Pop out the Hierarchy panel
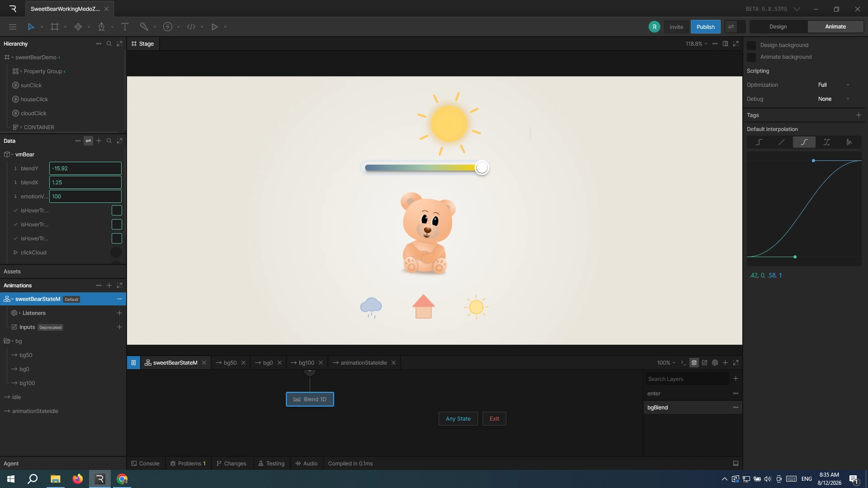Screen dimensions: 868x488 tap(120, 44)
